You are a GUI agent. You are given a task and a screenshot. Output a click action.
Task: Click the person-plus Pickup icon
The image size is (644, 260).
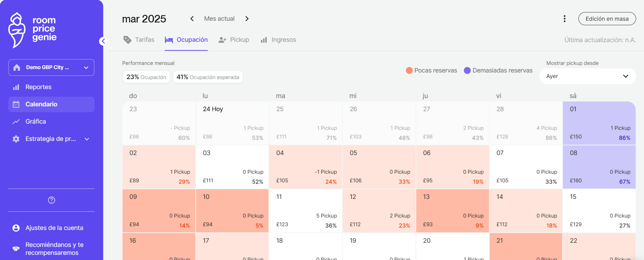[x=222, y=40]
